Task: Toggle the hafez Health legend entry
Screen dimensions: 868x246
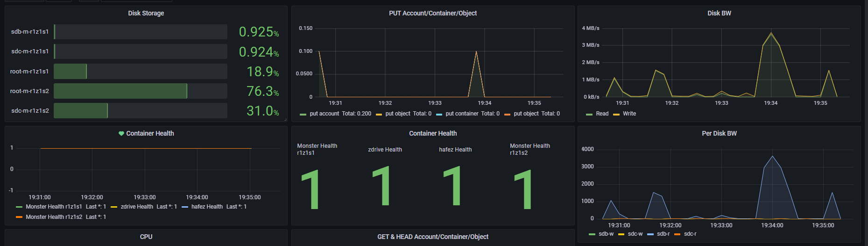Action: [207, 207]
